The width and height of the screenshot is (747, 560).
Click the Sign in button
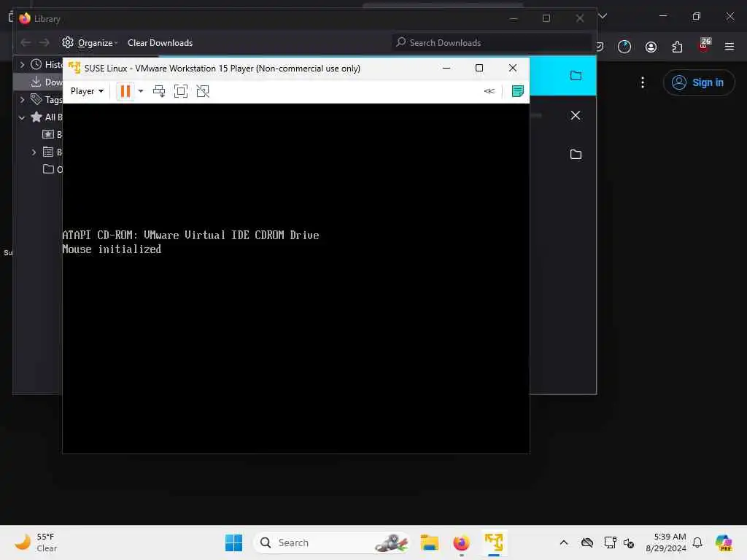coord(698,82)
